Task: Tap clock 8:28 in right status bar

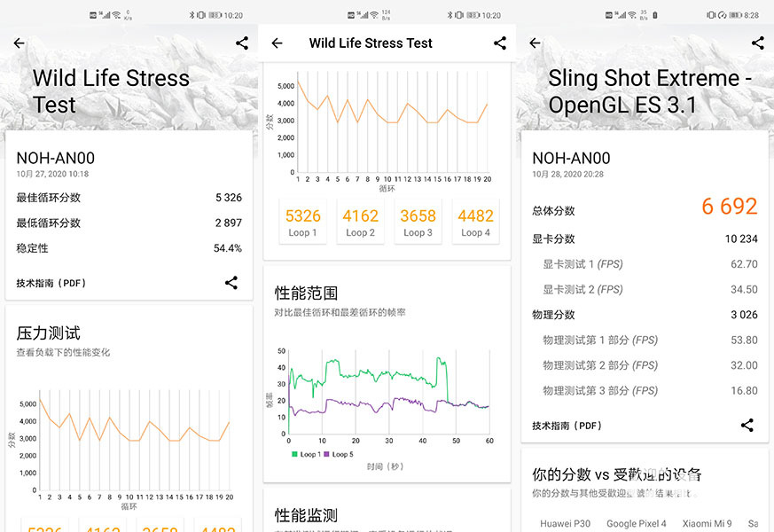Action: pos(751,15)
